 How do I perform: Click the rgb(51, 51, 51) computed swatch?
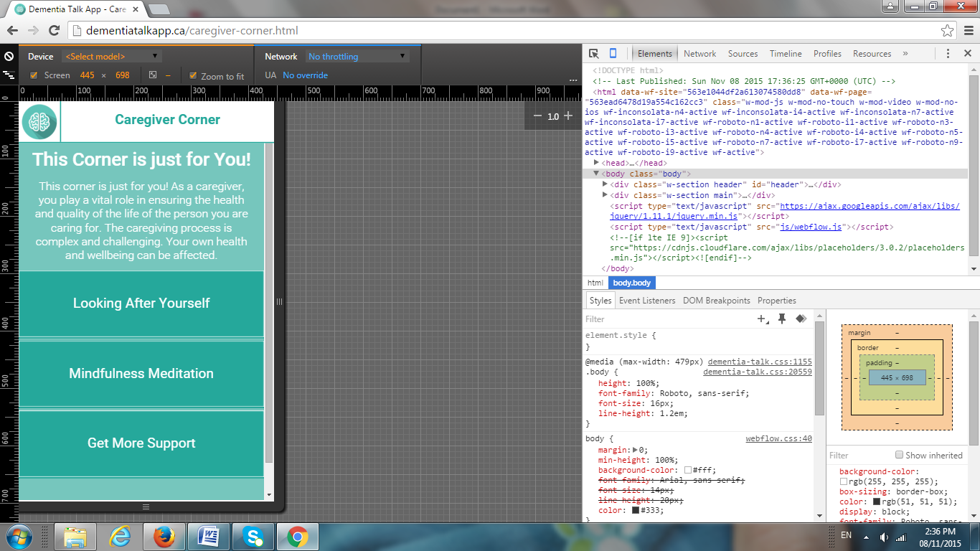(877, 501)
